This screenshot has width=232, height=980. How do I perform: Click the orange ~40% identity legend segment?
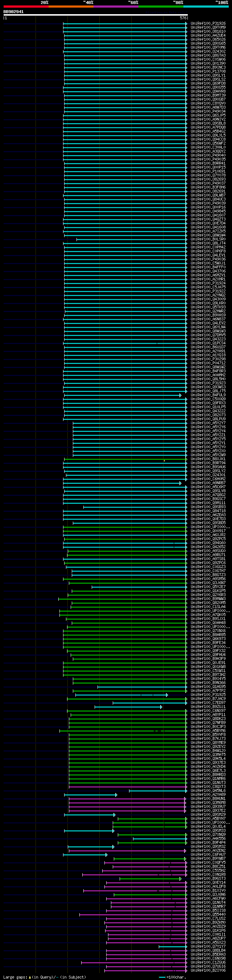71,7
